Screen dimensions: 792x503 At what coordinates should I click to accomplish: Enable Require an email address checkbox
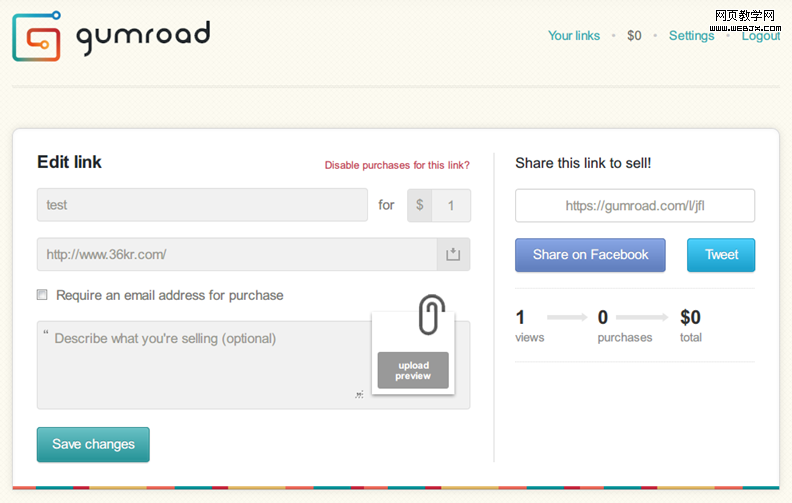(42, 295)
